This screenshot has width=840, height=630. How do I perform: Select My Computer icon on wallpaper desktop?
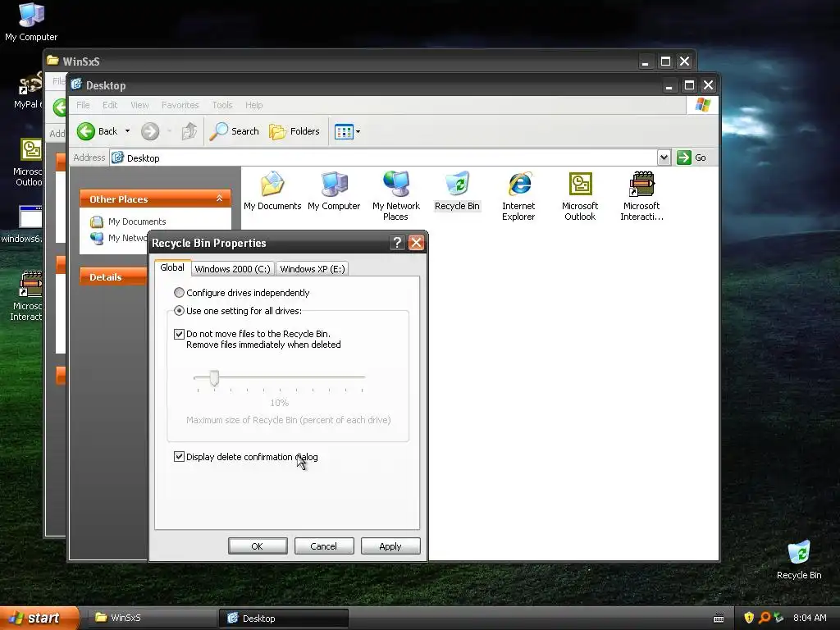click(31, 22)
